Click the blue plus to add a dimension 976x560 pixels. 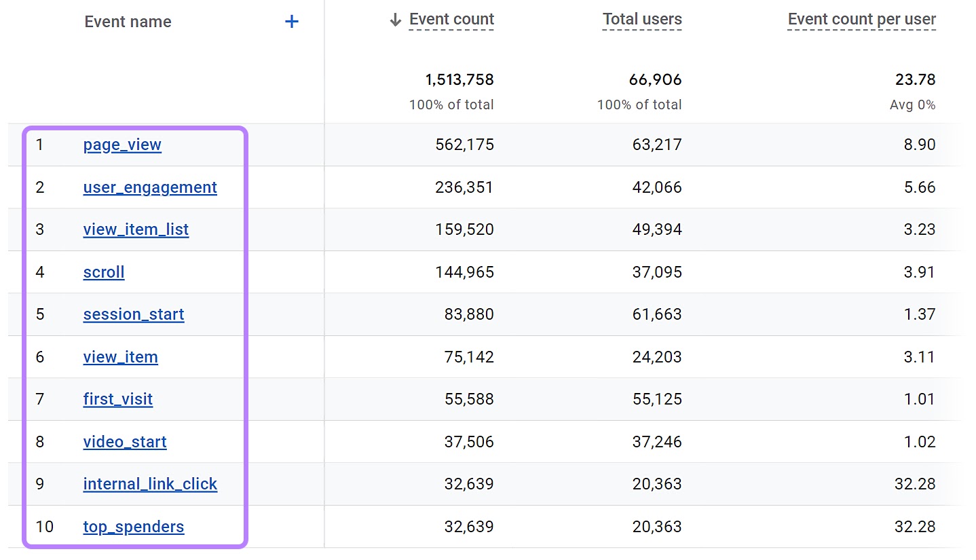click(x=291, y=21)
